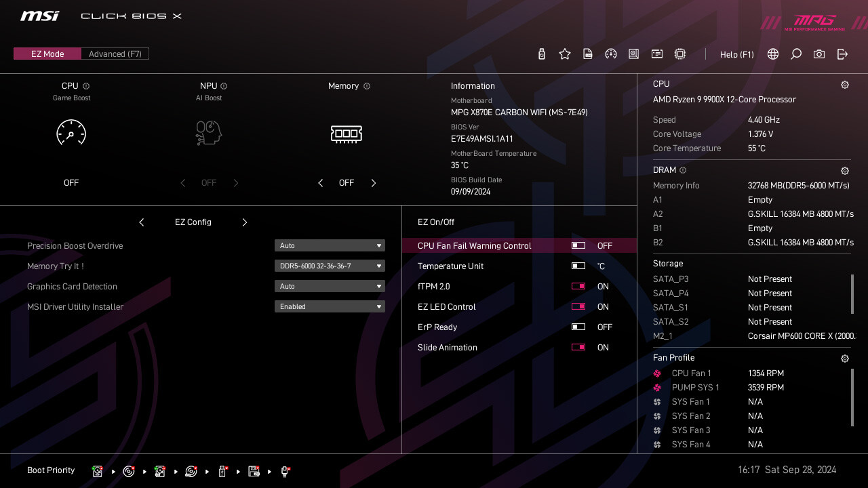Click BIOS version E7E49AMSI.1A11 text
Screen dimensions: 868x488
[x=482, y=139]
